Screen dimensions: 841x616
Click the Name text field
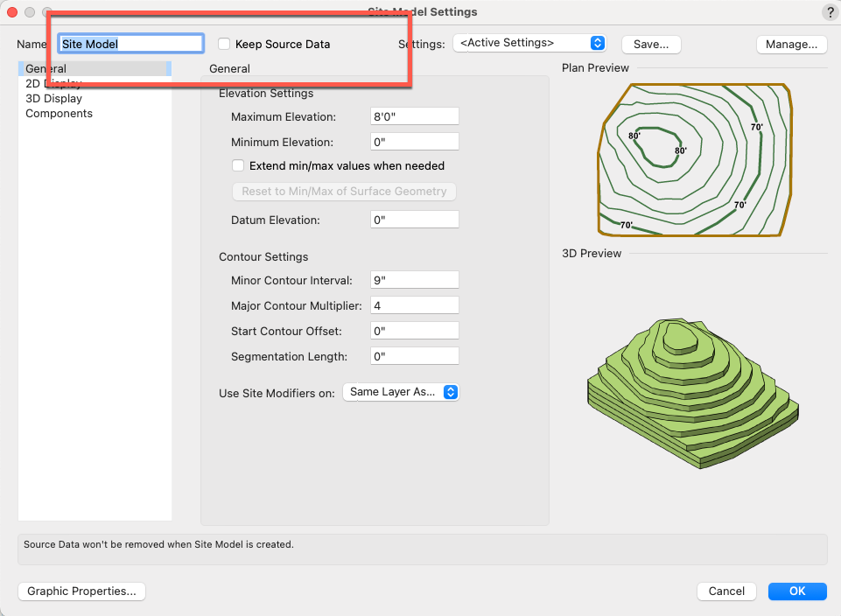(x=130, y=44)
